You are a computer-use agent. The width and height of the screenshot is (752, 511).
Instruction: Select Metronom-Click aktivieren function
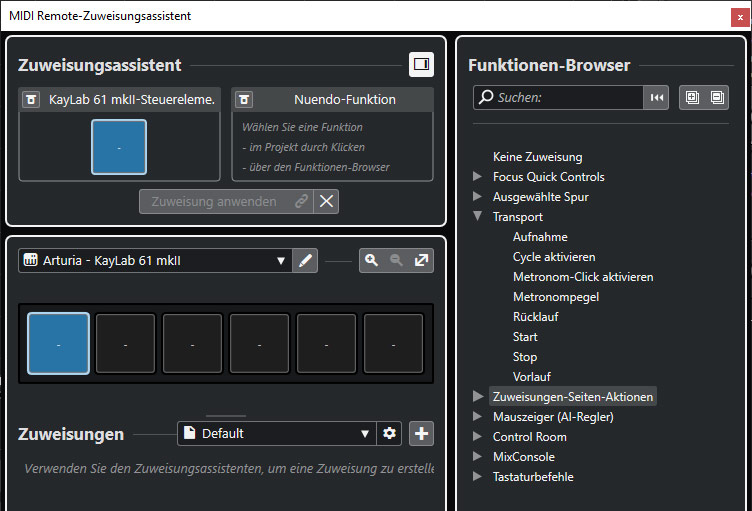(x=582, y=277)
